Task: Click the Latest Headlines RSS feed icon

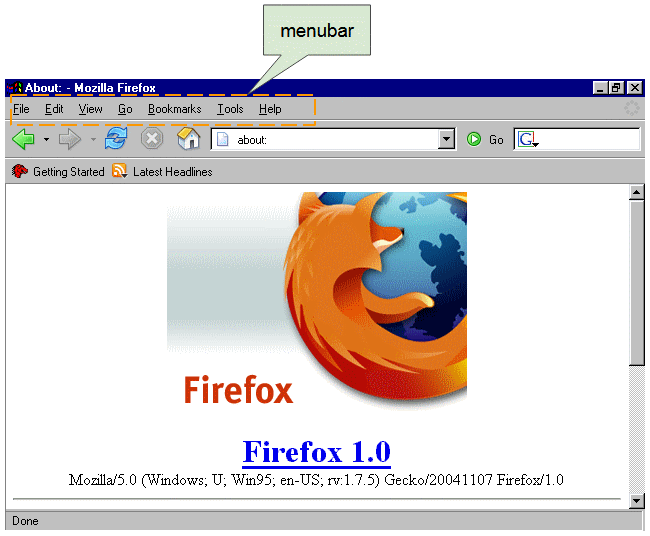Action: pos(119,171)
